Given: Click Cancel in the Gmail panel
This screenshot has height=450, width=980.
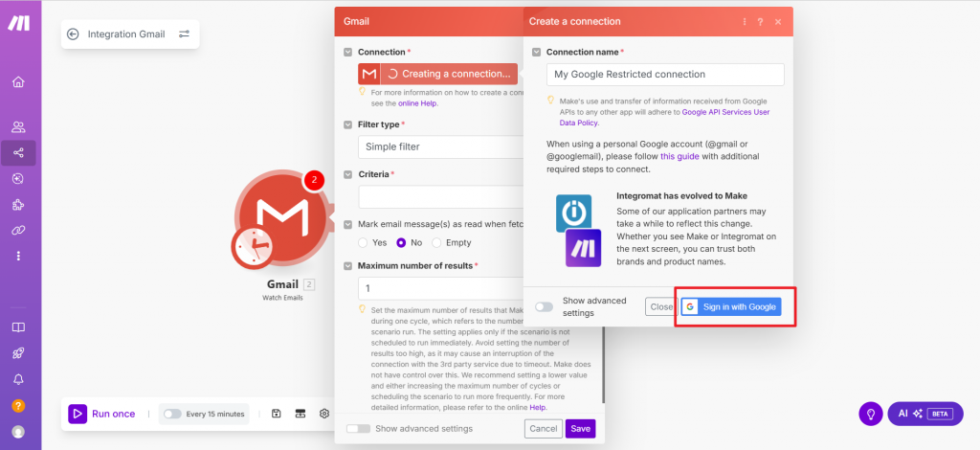Looking at the screenshot, I should coord(544,429).
